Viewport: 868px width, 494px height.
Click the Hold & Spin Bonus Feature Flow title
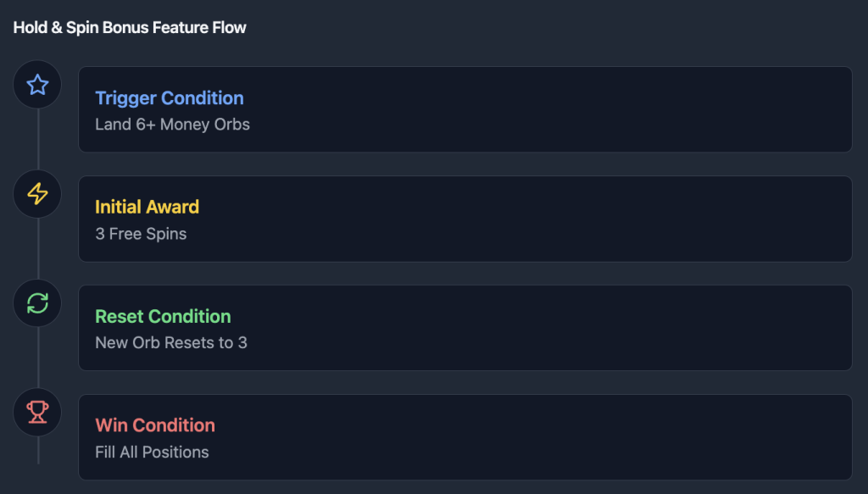coord(130,28)
